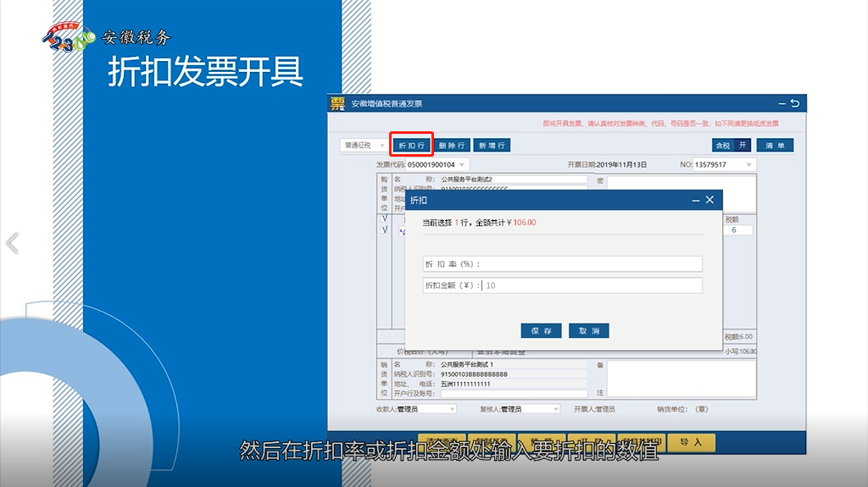
Task: Click the 折扣率 (%) input field
Action: (x=563, y=264)
